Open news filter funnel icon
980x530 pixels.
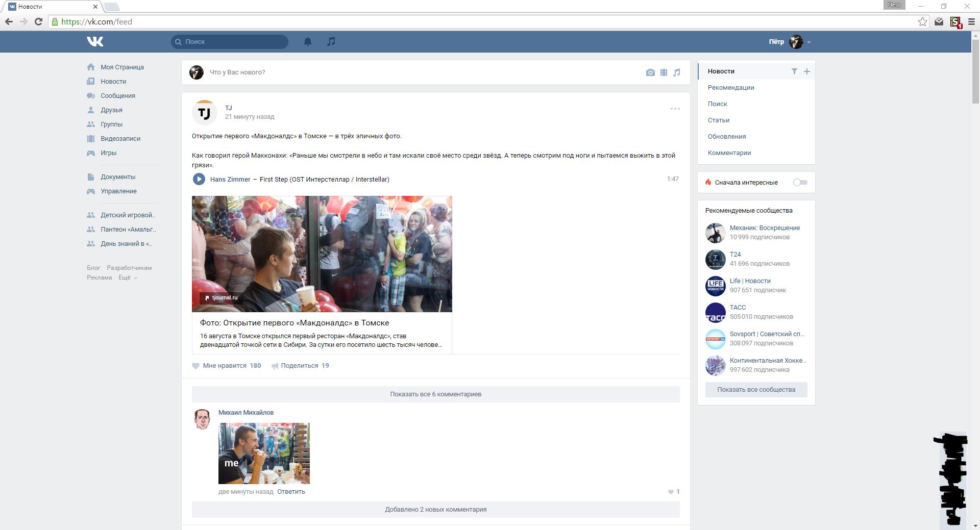[794, 71]
